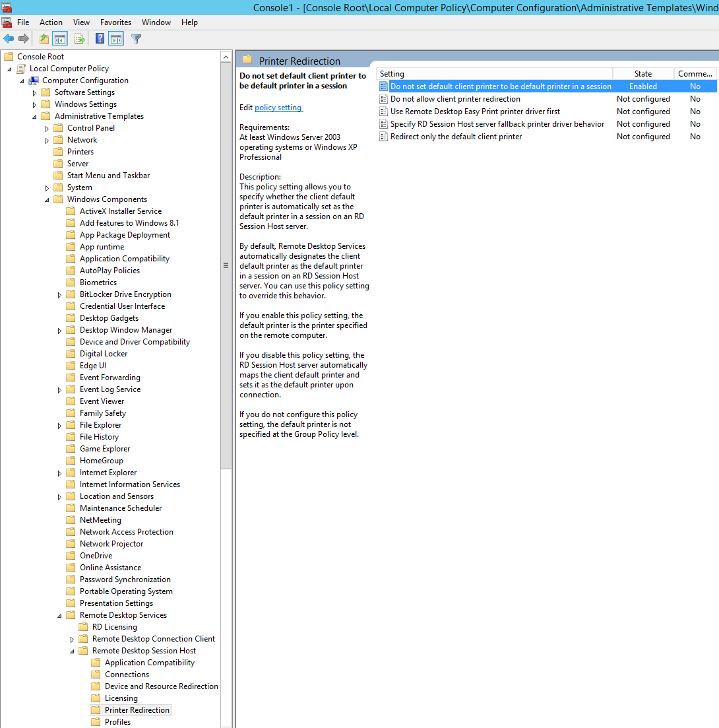Click the tree scrollbar up arrow
The width and height of the screenshot is (719, 728).
pyautogui.click(x=226, y=57)
